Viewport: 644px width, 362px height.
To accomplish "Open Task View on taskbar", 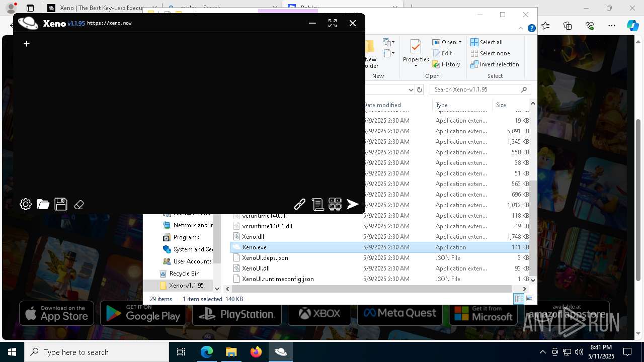I will point(181,352).
